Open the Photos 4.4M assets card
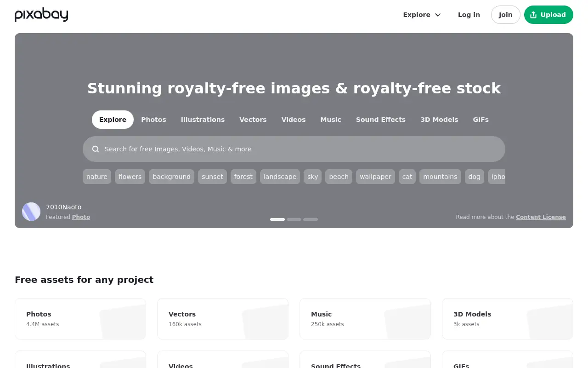Viewport: 588px width, 368px height. coord(80,319)
